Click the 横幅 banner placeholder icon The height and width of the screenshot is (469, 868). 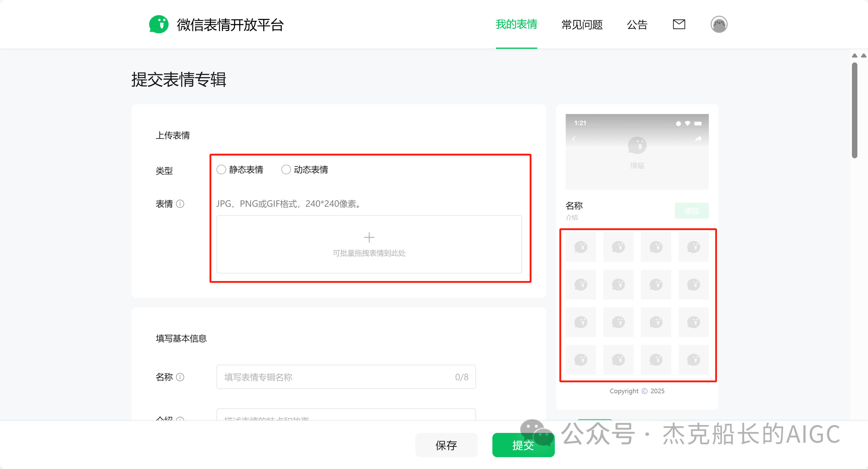click(637, 146)
